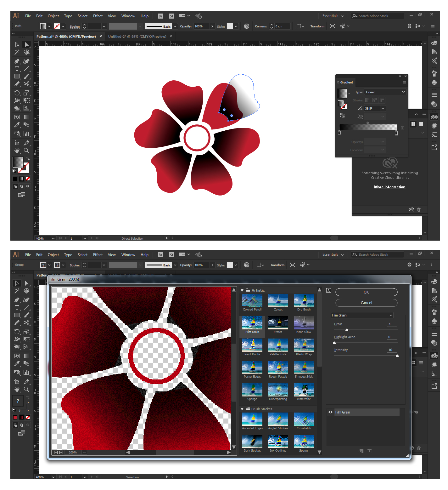Click Cancel in the Film Grain dialog
Viewport: 448px width, 490px height.
[367, 303]
